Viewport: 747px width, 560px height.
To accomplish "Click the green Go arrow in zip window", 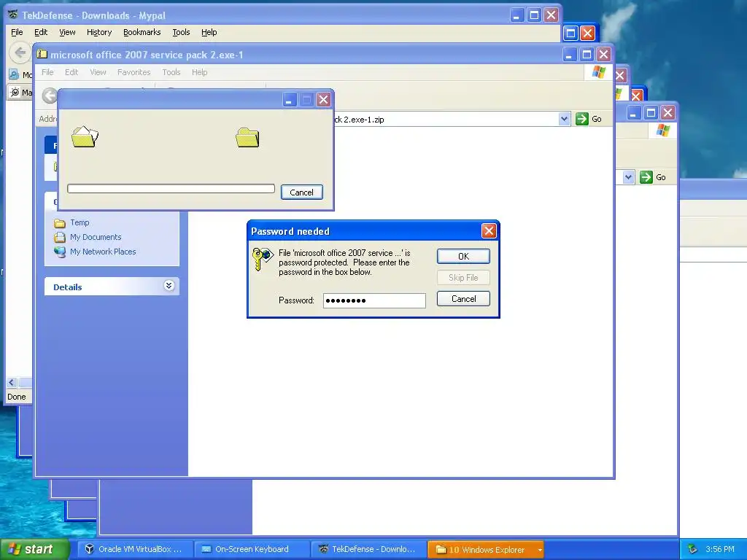I will pyautogui.click(x=581, y=119).
